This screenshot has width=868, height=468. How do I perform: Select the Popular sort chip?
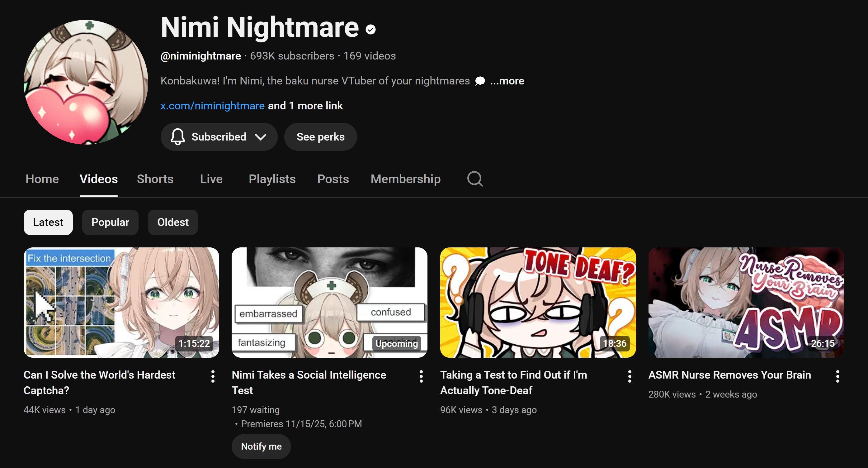click(x=110, y=222)
